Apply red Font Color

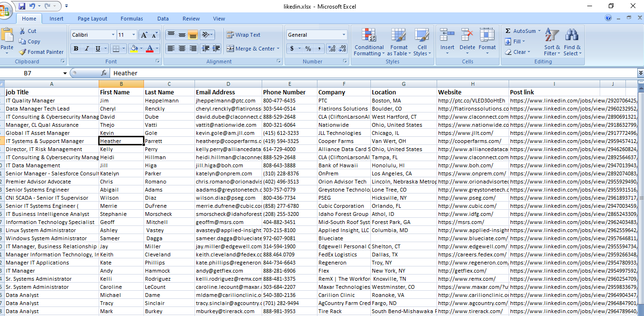pyautogui.click(x=150, y=49)
